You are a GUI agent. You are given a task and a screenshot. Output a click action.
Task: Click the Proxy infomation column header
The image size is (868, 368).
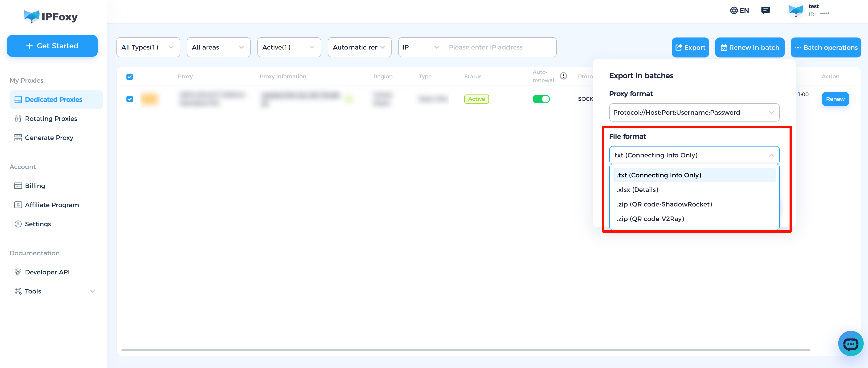click(x=283, y=76)
